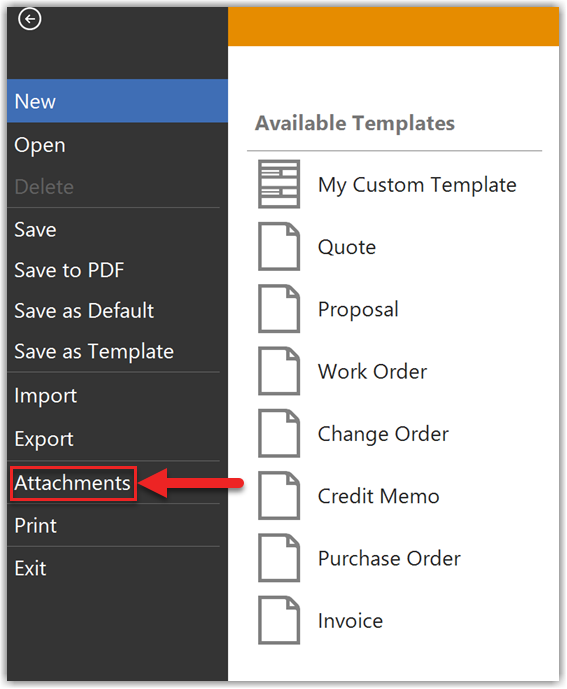Pick the Quote template label
The height and width of the screenshot is (689, 567).
pos(347,247)
